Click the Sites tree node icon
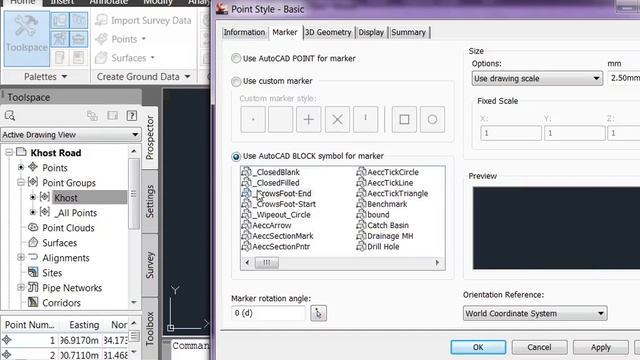Screen dimensions: 640x360 33,272
